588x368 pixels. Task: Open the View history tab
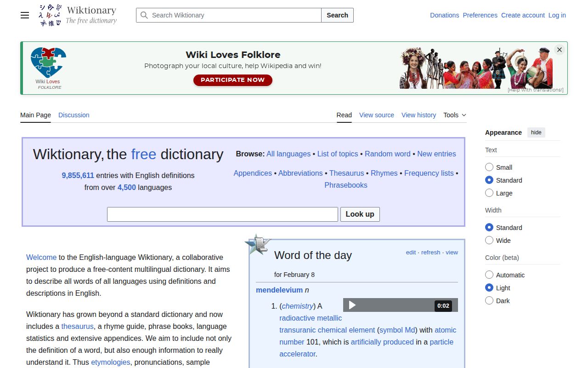[418, 115]
